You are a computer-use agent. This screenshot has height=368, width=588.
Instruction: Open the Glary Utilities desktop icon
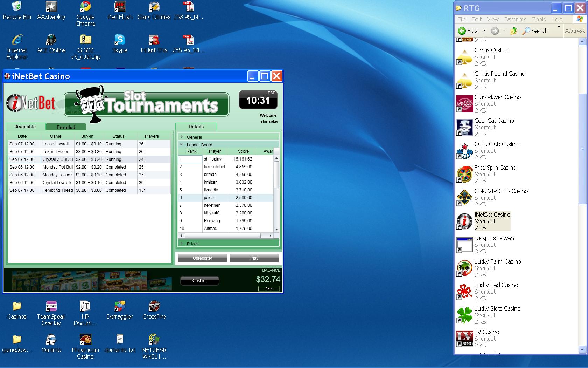pyautogui.click(x=154, y=11)
